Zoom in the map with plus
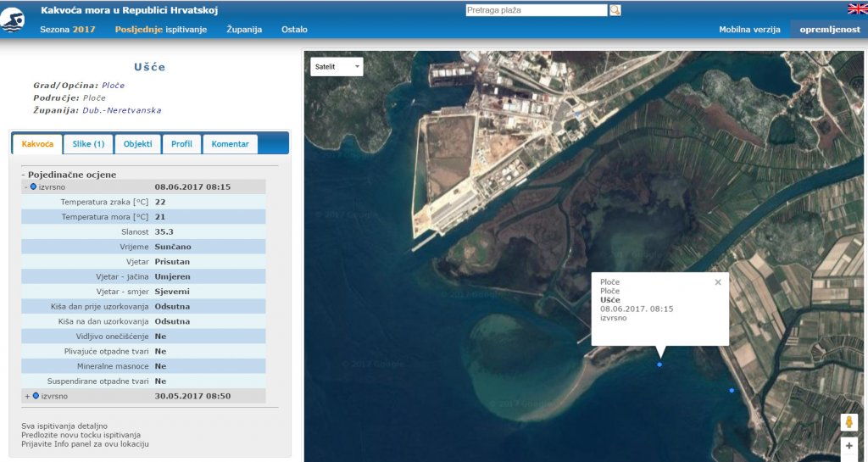868x462 pixels. (x=849, y=446)
